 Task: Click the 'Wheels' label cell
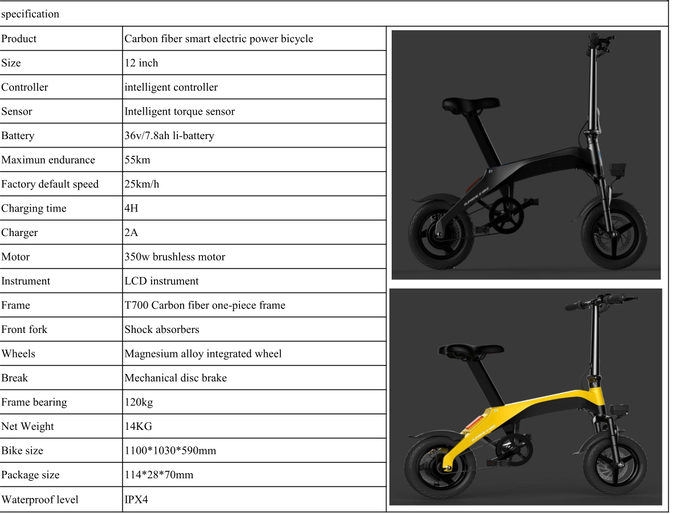pyautogui.click(x=61, y=354)
